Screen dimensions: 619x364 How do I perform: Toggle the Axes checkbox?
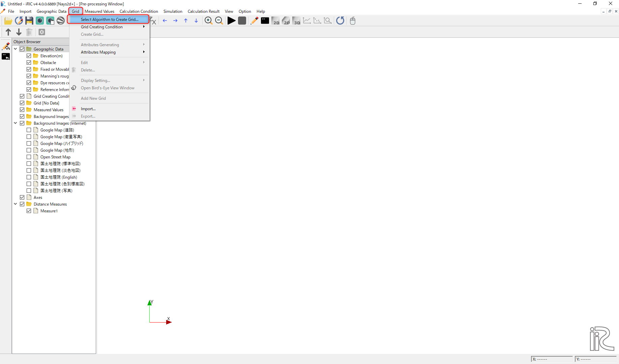22,198
